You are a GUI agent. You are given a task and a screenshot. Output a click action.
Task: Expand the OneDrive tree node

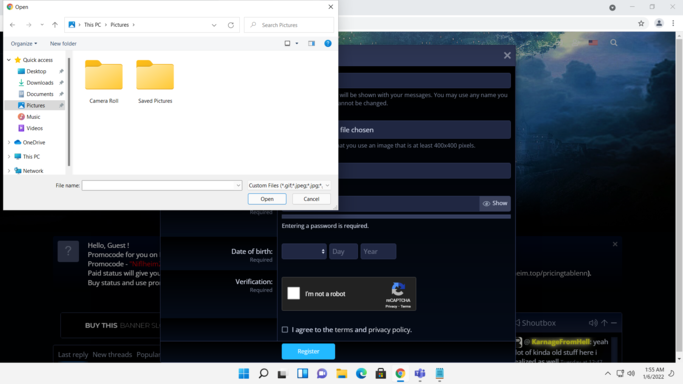click(x=9, y=142)
